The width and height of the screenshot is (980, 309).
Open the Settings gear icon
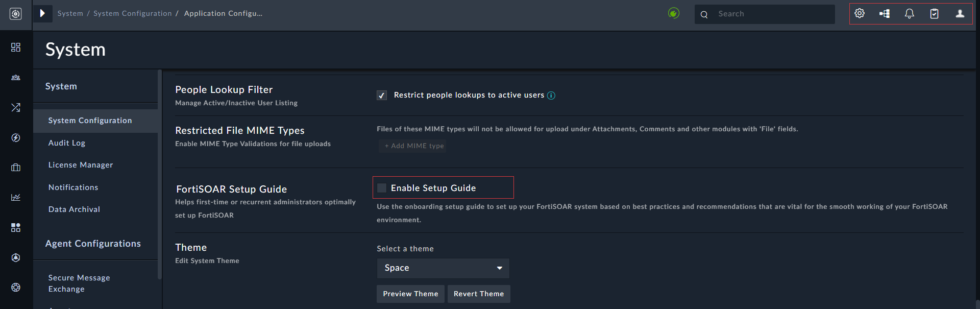click(860, 13)
